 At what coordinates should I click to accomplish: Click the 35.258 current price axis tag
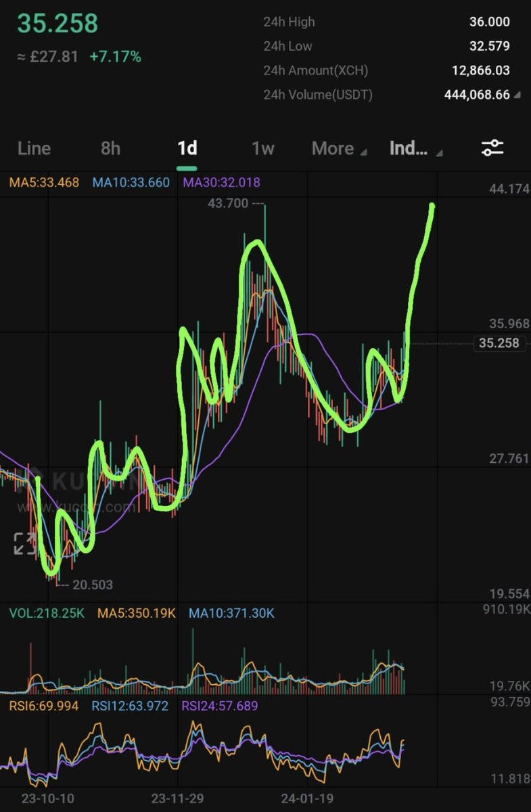pyautogui.click(x=499, y=343)
